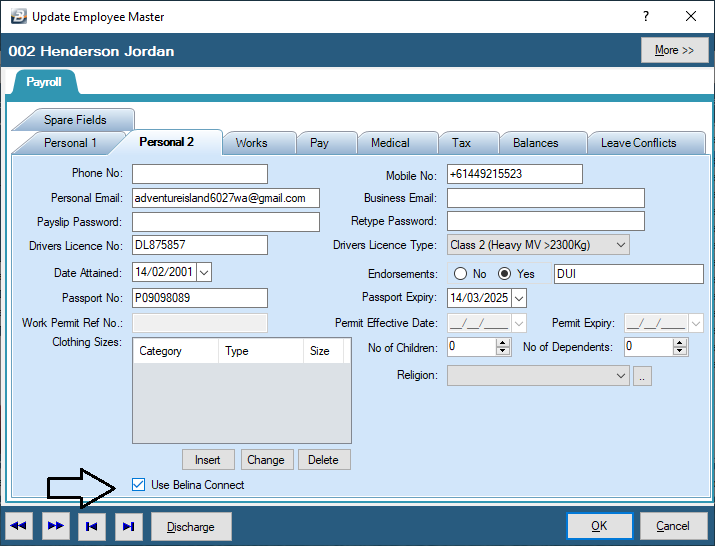
Task: Click the Phone No input field
Action: 200,174
